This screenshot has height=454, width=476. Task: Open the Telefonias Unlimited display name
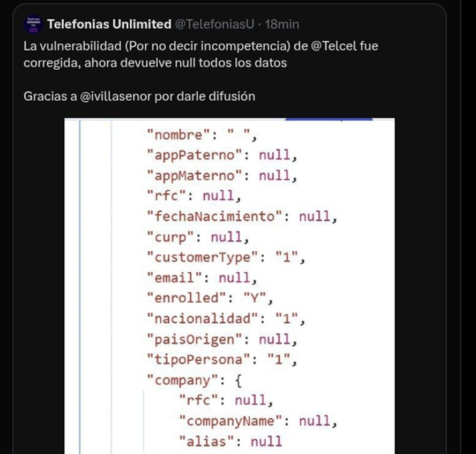tap(109, 24)
